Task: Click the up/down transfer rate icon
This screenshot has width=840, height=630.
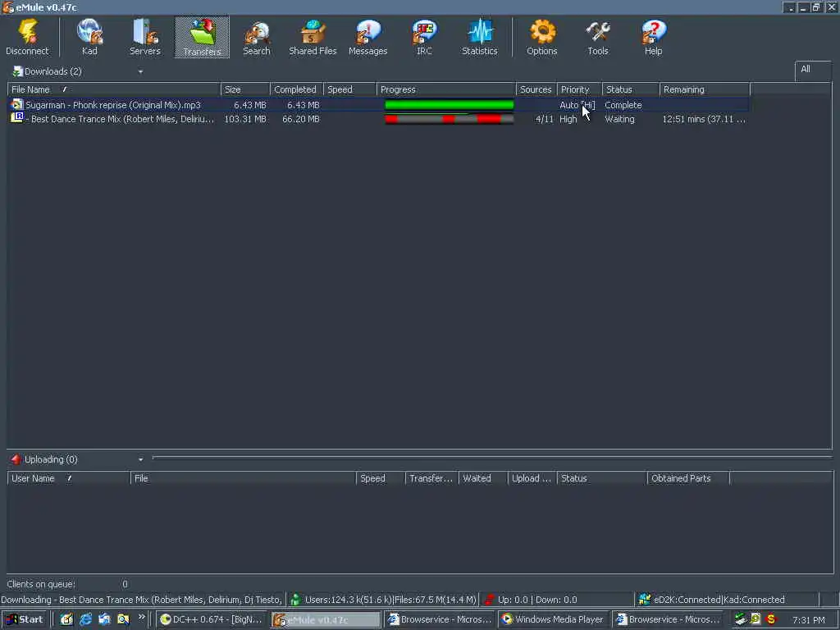Action: (x=489, y=600)
